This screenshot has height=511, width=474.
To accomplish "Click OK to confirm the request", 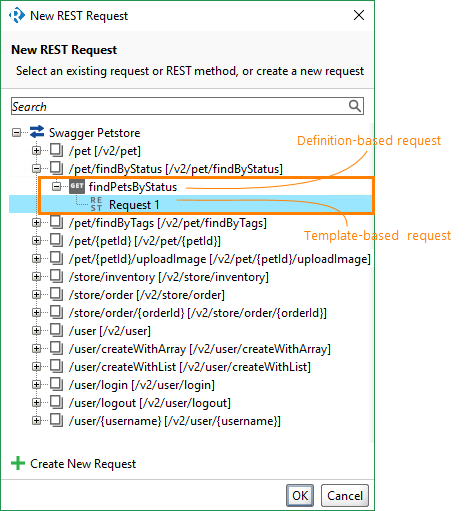I will [x=300, y=495].
